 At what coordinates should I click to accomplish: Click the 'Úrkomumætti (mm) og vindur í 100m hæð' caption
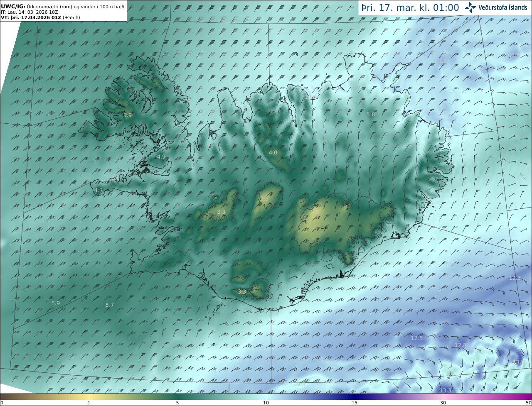point(75,7)
